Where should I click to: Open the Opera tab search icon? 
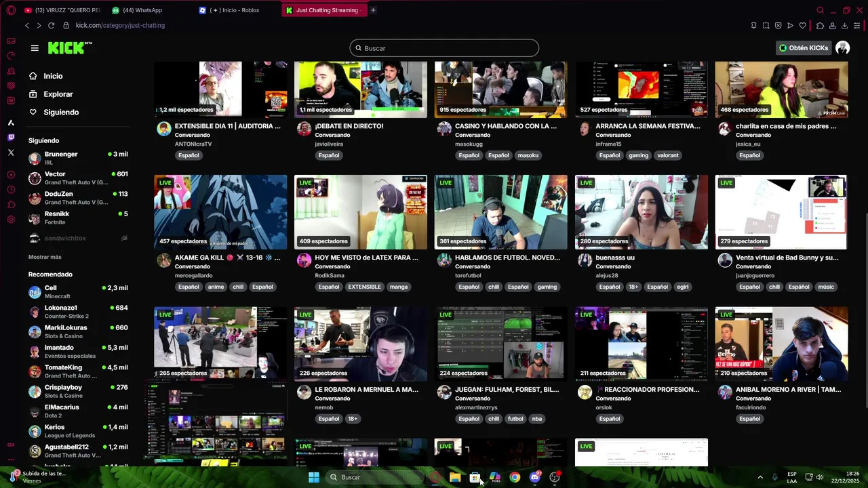pyautogui.click(x=820, y=10)
